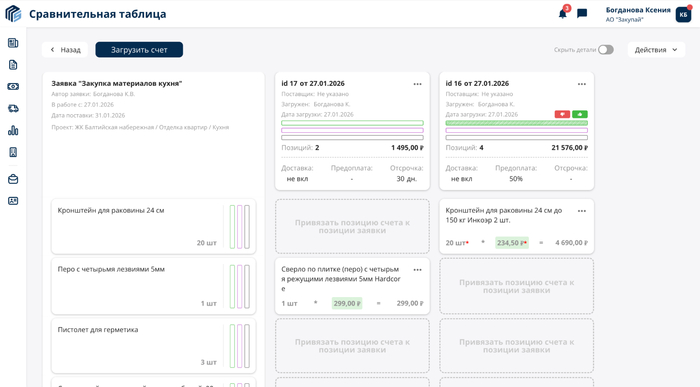The image size is (700, 387).
Task: Click the red thumbs-down button on id 16
Action: point(562,114)
